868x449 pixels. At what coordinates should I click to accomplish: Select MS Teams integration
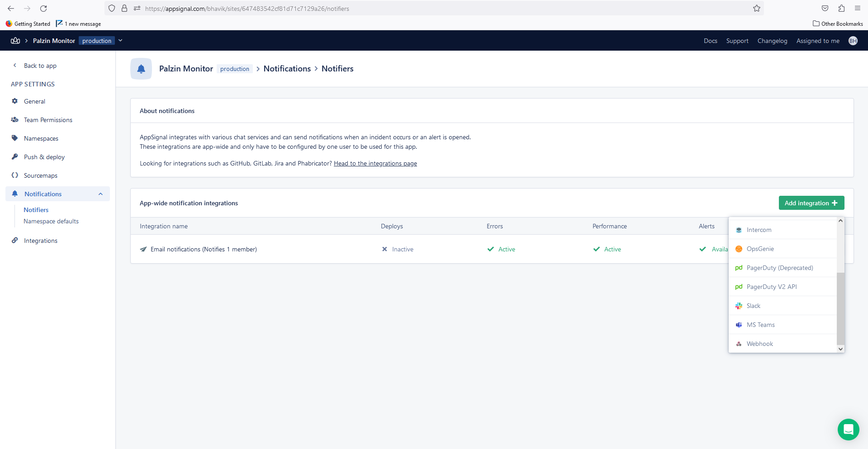pos(783,325)
